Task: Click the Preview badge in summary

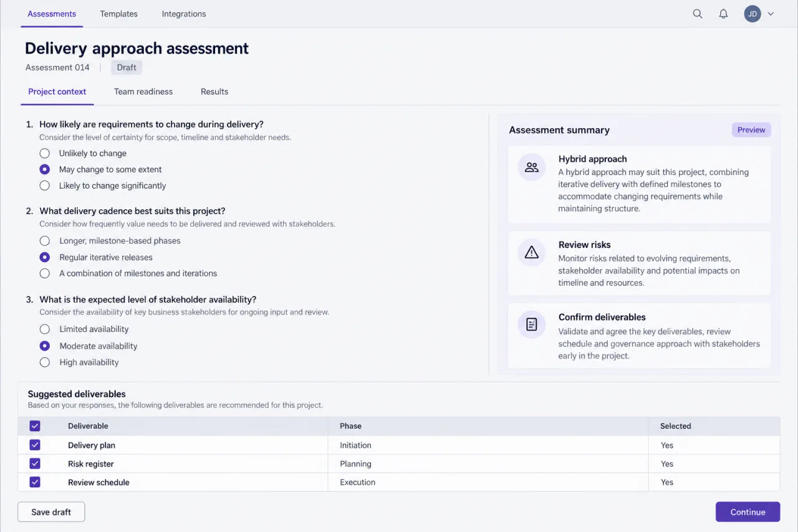Action: 751,130
